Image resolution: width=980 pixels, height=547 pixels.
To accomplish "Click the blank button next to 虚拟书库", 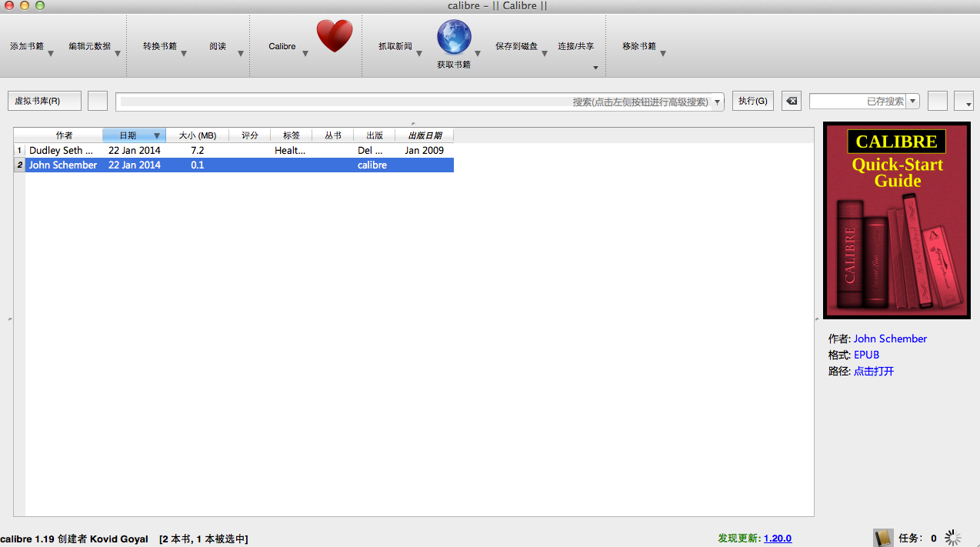I will pos(98,101).
